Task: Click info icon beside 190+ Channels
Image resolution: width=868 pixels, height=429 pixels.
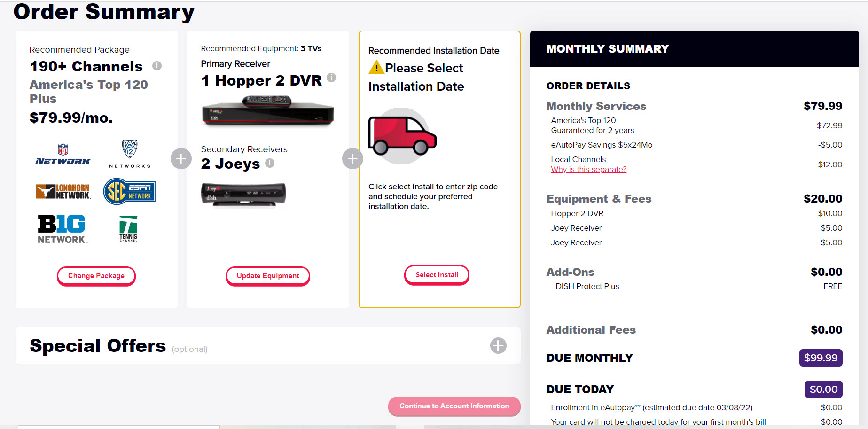Action: (x=157, y=66)
